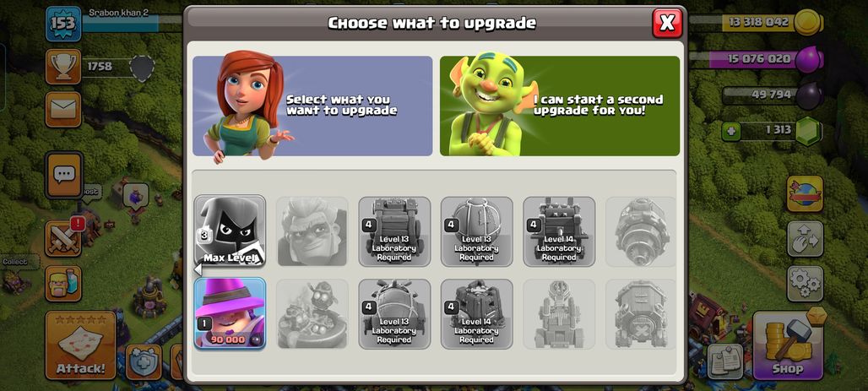Open the world globe ribbon icon

point(805,194)
